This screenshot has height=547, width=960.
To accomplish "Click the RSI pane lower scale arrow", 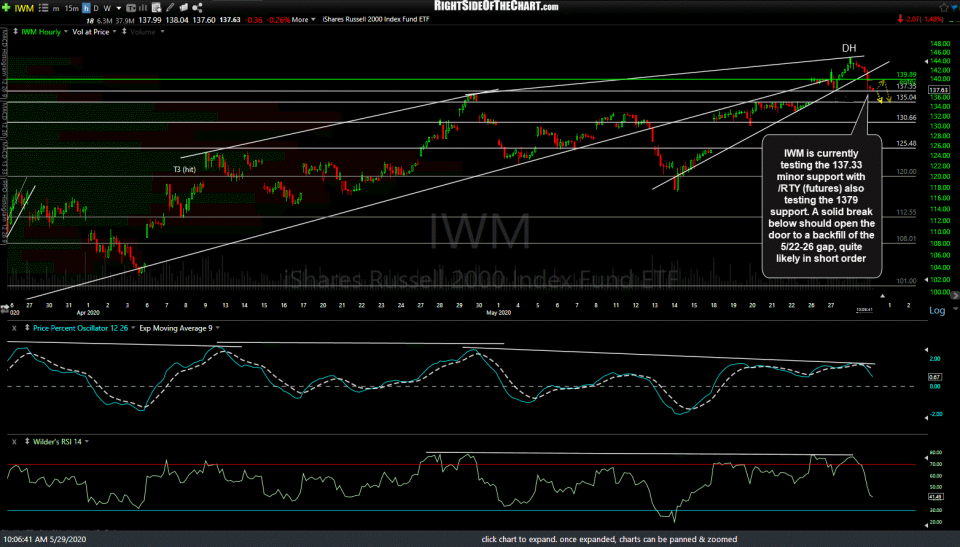I will [x=926, y=525].
